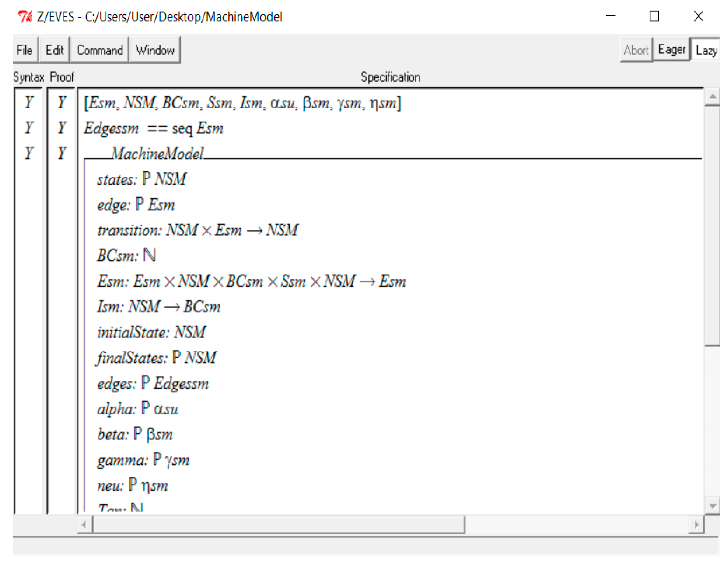
Task: Click syntax status Y of first paragraph
Action: tap(29, 102)
